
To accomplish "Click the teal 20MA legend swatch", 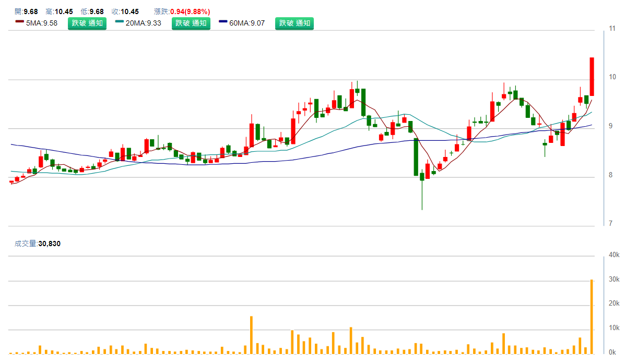I will tap(120, 22).
